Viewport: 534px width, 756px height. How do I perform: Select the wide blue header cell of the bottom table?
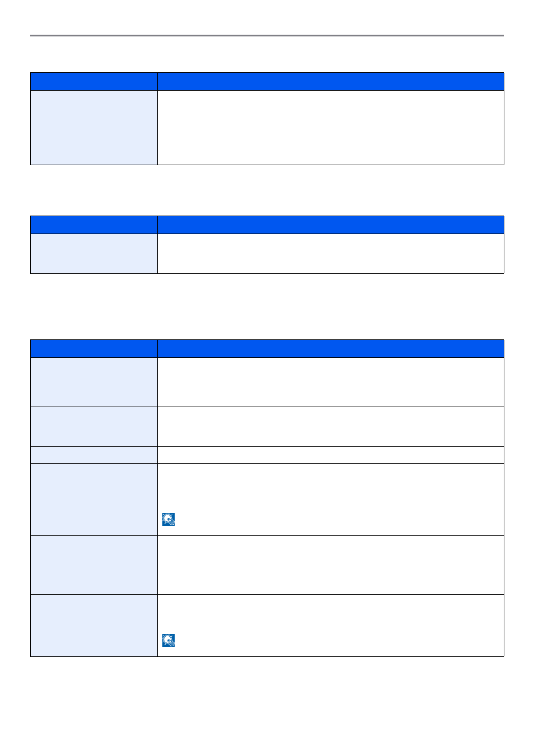coord(331,349)
